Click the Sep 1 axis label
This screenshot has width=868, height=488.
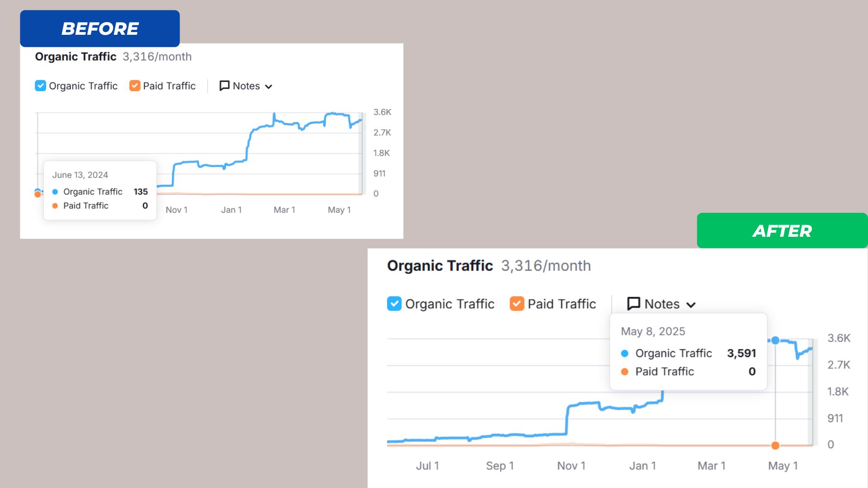500,466
